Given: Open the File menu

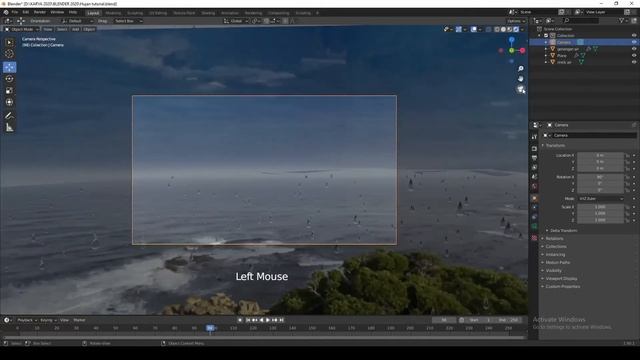Looking at the screenshot, I should 15,12.
